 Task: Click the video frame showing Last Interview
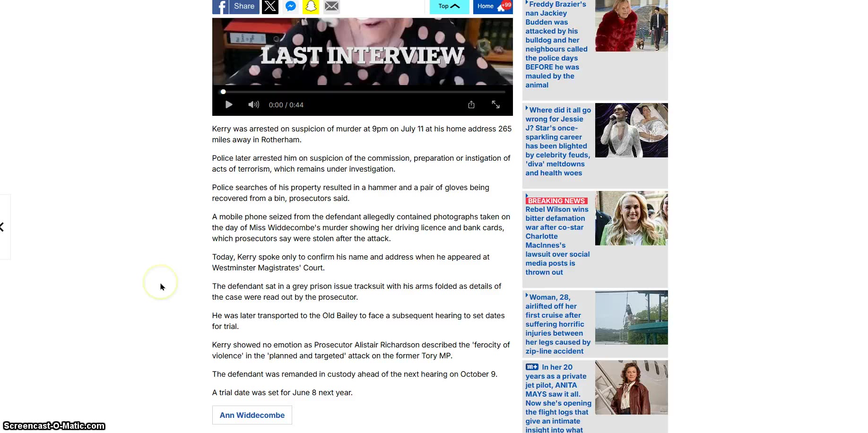pos(363,52)
